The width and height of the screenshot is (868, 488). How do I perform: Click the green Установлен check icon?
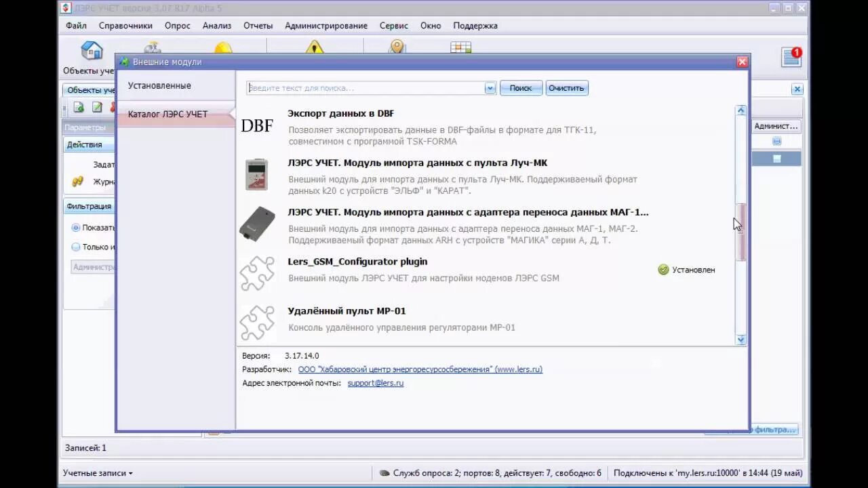tap(663, 270)
